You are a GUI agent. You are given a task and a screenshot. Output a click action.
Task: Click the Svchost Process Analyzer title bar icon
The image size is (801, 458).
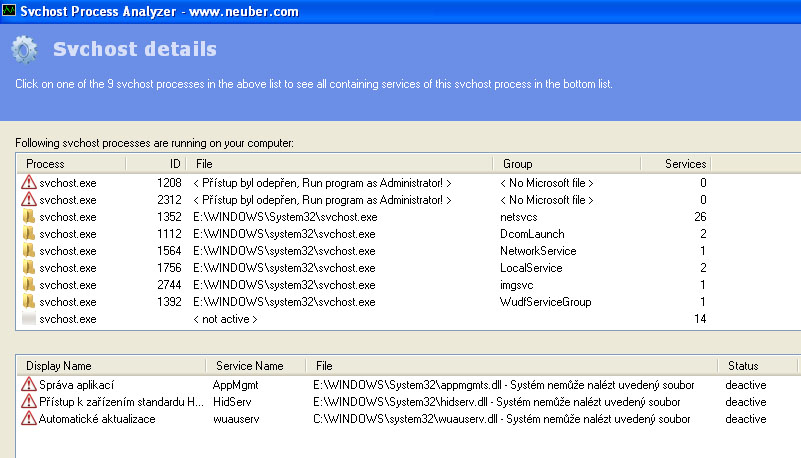9,10
